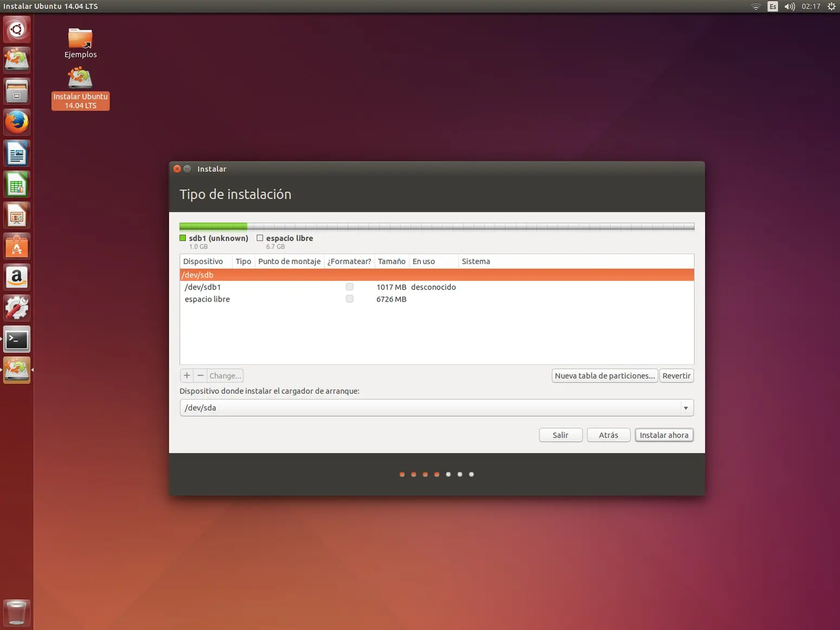Image resolution: width=840 pixels, height=630 pixels.
Task: Add a new partition with plus button
Action: 186,376
